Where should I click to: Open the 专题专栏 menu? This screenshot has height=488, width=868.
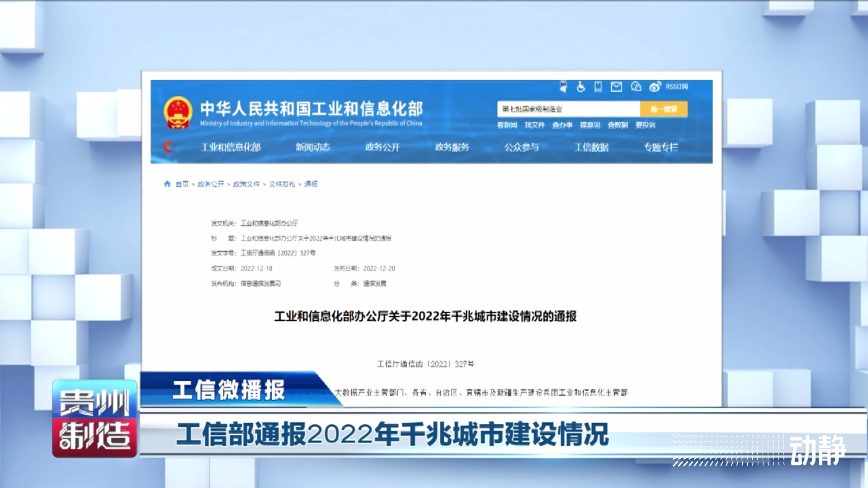(x=661, y=147)
